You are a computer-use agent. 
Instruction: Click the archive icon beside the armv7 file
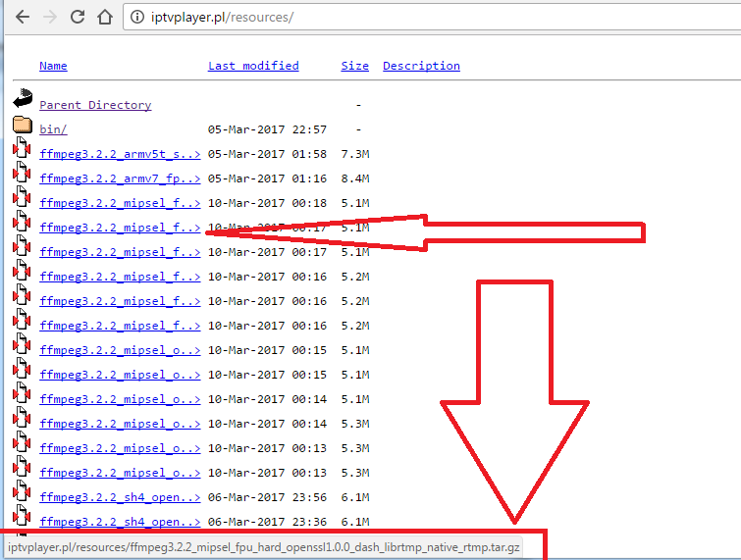click(x=23, y=175)
